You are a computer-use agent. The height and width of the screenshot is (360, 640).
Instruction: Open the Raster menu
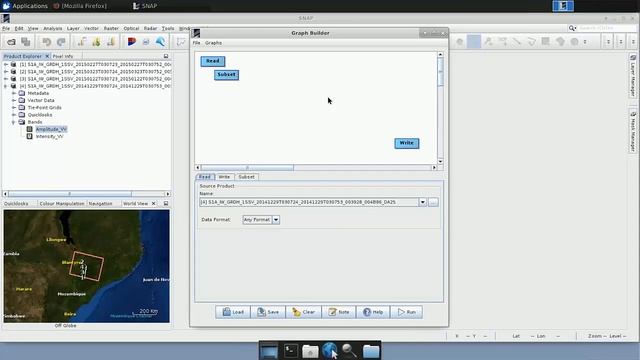[111, 29]
